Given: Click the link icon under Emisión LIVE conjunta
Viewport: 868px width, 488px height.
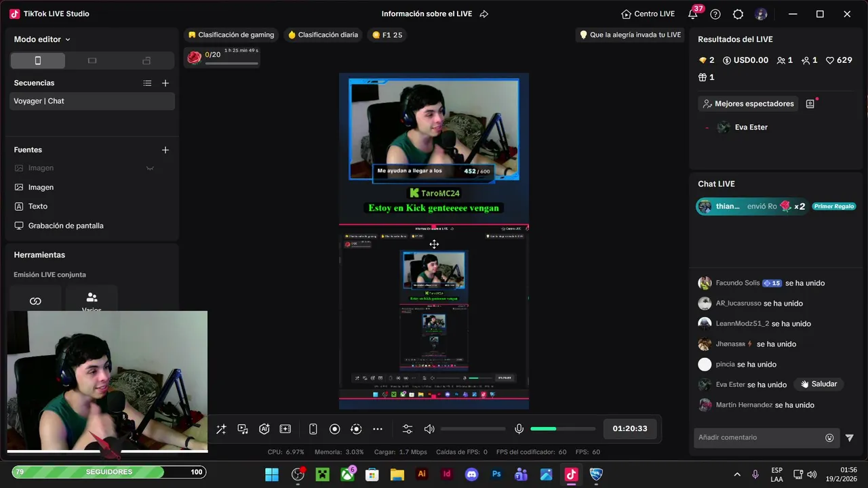Looking at the screenshot, I should point(35,301).
